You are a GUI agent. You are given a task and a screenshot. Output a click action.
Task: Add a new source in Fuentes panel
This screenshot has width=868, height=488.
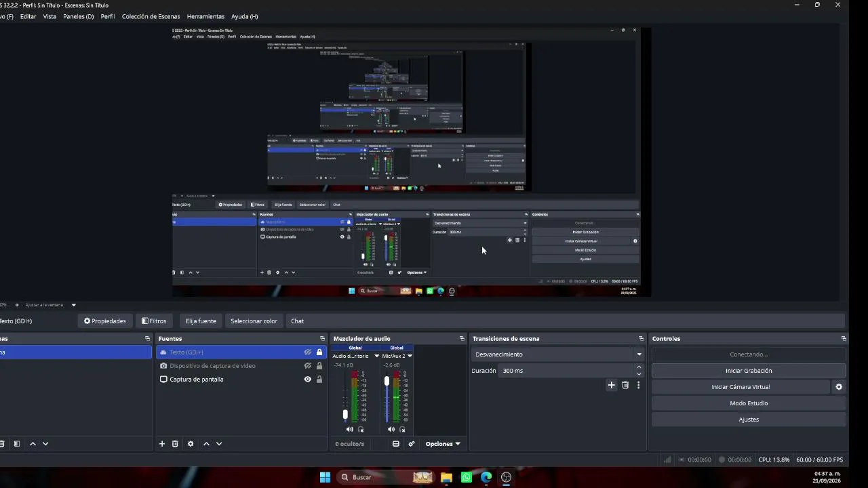(162, 444)
